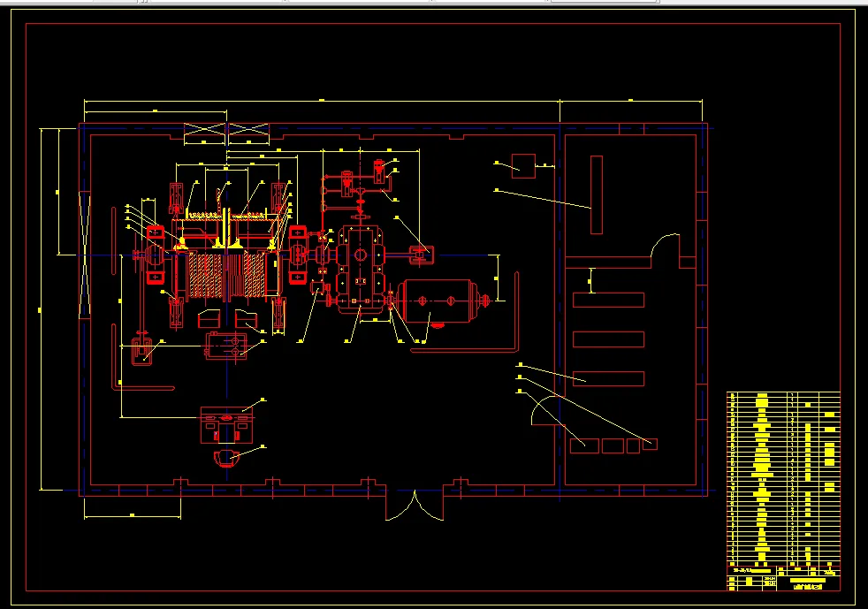Select the double door swing at the plan's bottom wall

tap(415, 506)
